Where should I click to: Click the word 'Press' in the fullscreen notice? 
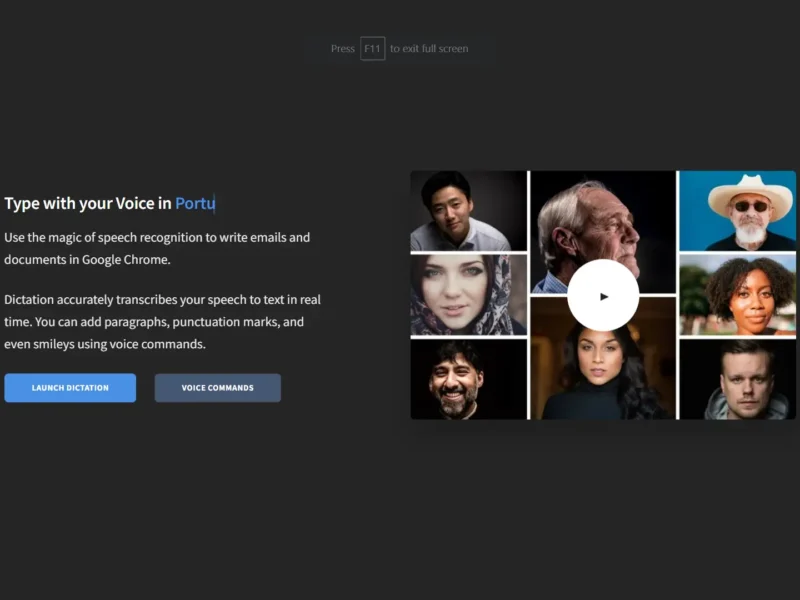[x=343, y=48]
